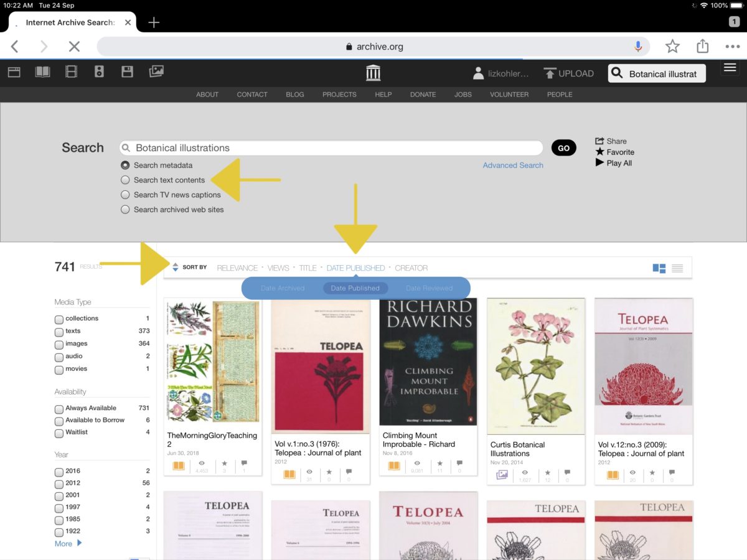The image size is (747, 560).
Task: Open the tab switcher showing 1
Action: (x=734, y=22)
